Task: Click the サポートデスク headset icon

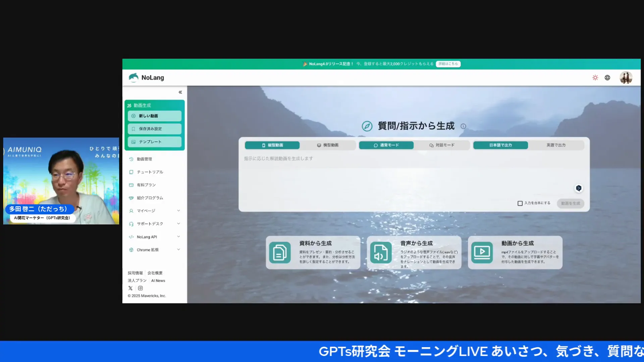Action: coord(131,224)
